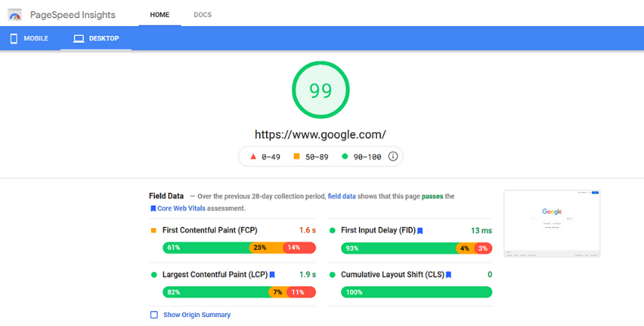Switch to the DESKTOP tab
This screenshot has height=326, width=644.
point(96,39)
